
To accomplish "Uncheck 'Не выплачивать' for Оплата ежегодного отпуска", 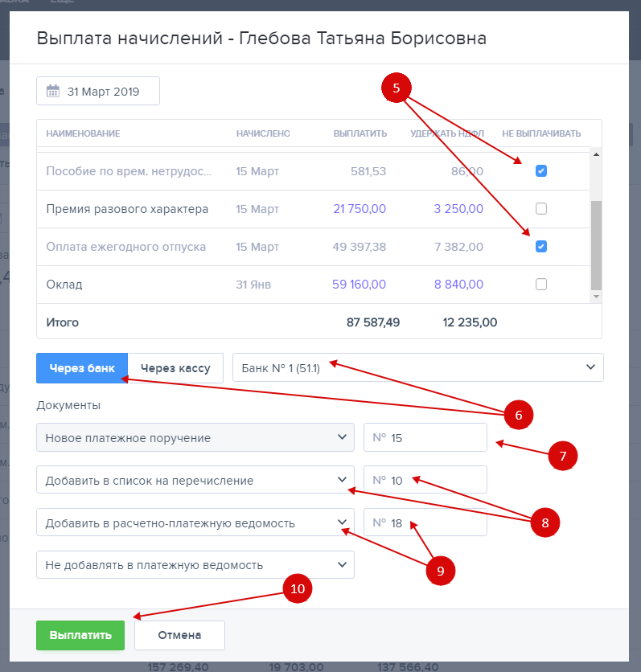I will click(x=541, y=247).
